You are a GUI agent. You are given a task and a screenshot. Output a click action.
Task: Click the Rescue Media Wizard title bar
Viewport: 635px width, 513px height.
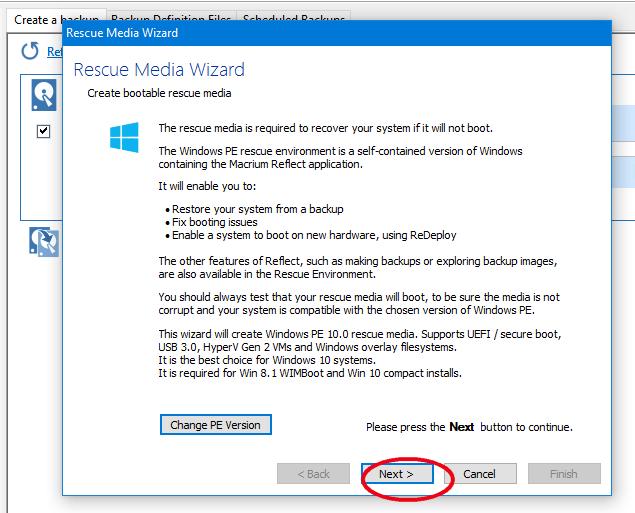point(337,33)
